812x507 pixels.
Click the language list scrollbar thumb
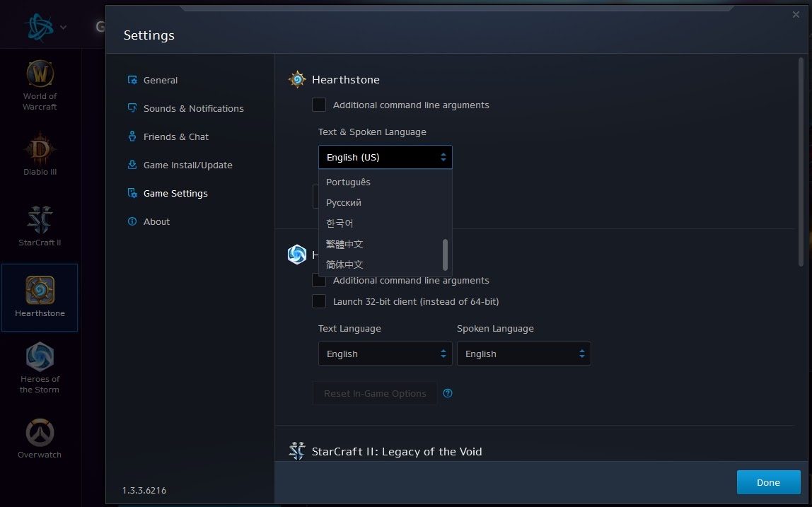coord(445,255)
